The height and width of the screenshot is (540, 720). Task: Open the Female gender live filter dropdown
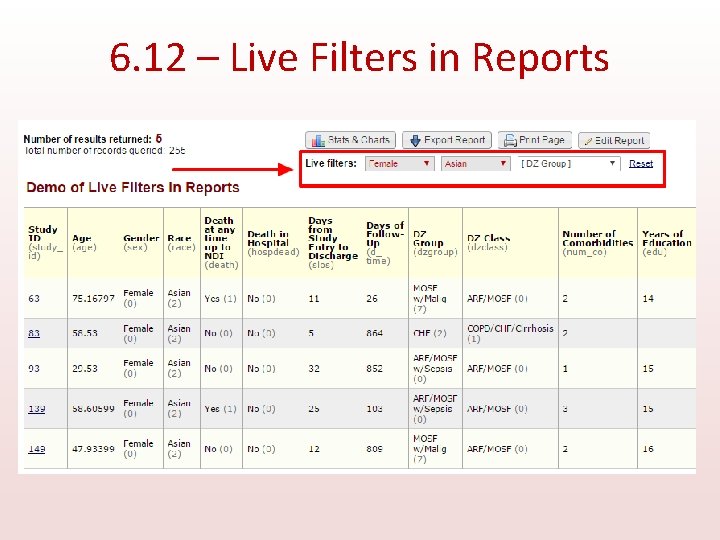coord(399,163)
